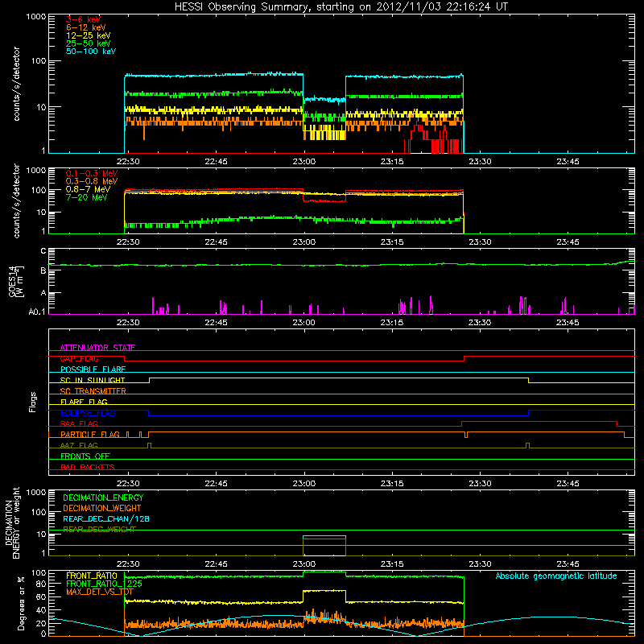Click the MeV panel counts/s/detector axis label
Screen dimensions: 644x644
16,200
